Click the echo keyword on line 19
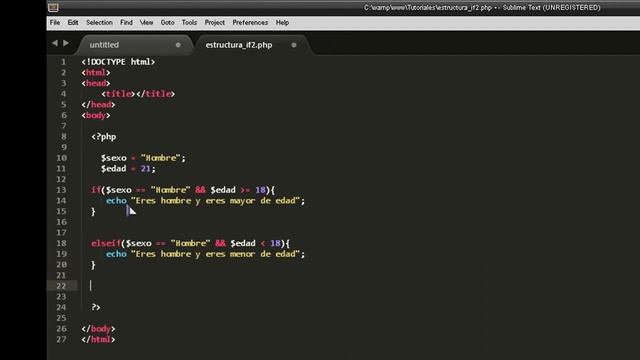This screenshot has width=640, height=360. click(116, 254)
